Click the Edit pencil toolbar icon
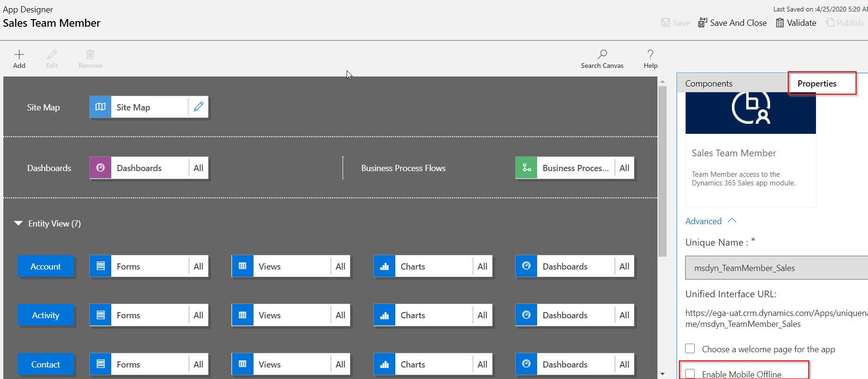 pos(52,54)
